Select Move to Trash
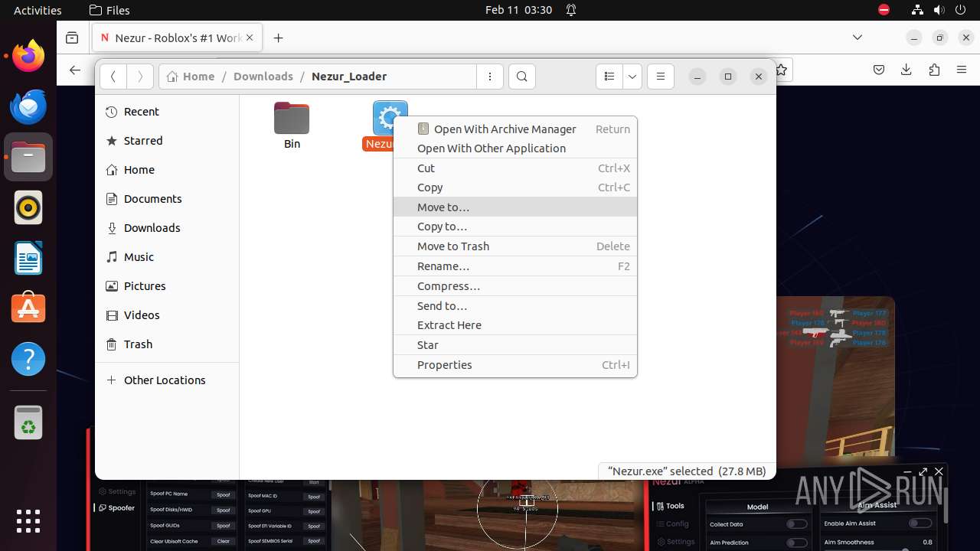This screenshot has width=980, height=551. pyautogui.click(x=515, y=246)
